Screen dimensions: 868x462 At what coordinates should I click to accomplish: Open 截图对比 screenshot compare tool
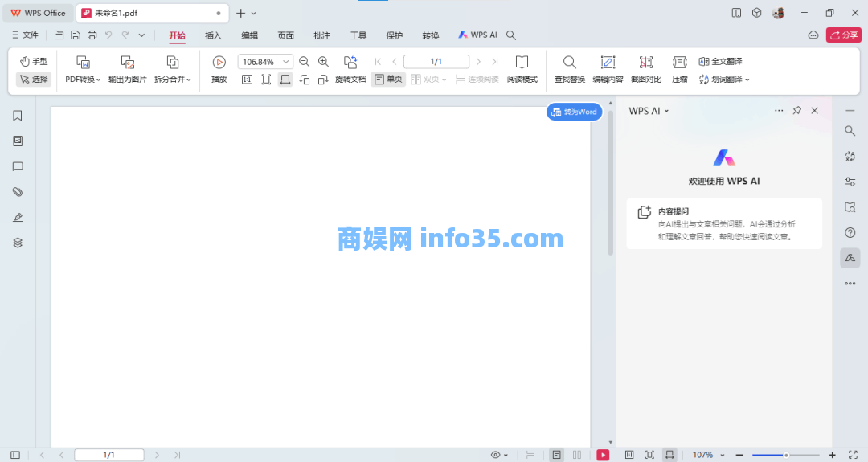click(646, 70)
